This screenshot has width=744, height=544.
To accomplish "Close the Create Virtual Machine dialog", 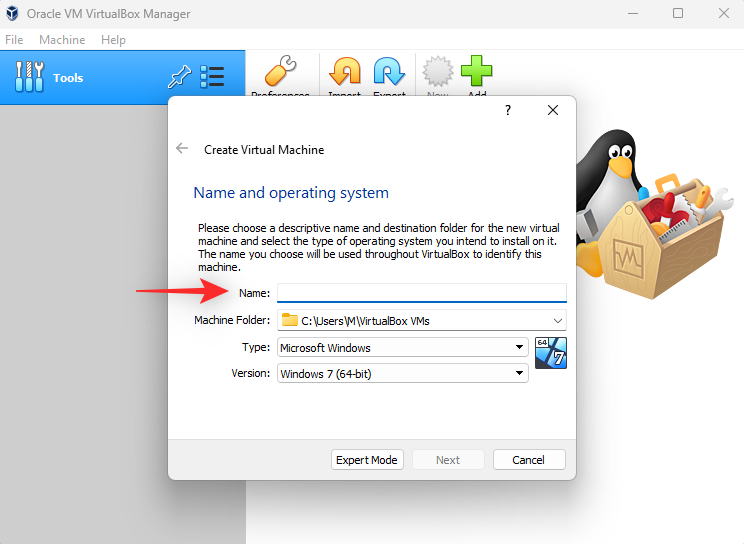I will tap(553, 110).
